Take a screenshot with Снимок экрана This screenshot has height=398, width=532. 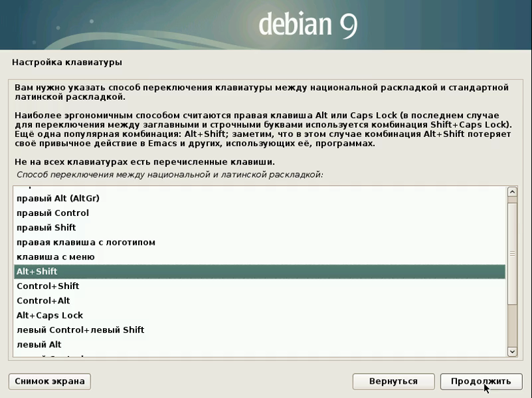(x=50, y=381)
